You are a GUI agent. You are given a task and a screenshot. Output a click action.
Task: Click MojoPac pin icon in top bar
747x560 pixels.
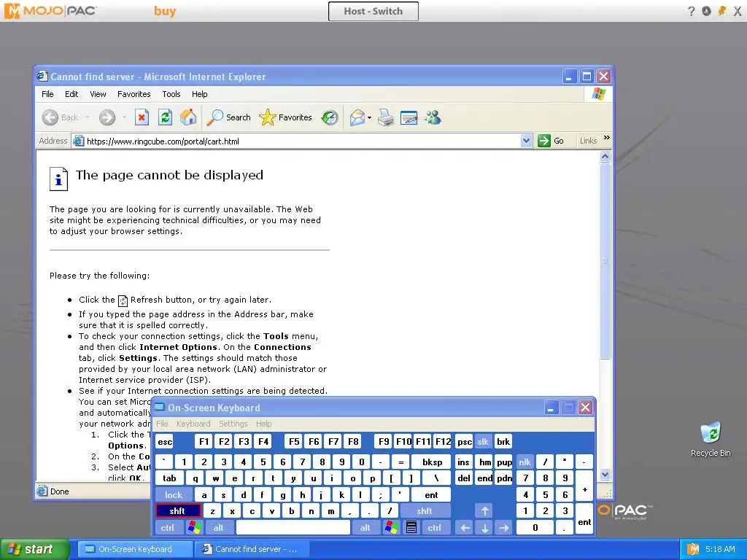(x=721, y=11)
